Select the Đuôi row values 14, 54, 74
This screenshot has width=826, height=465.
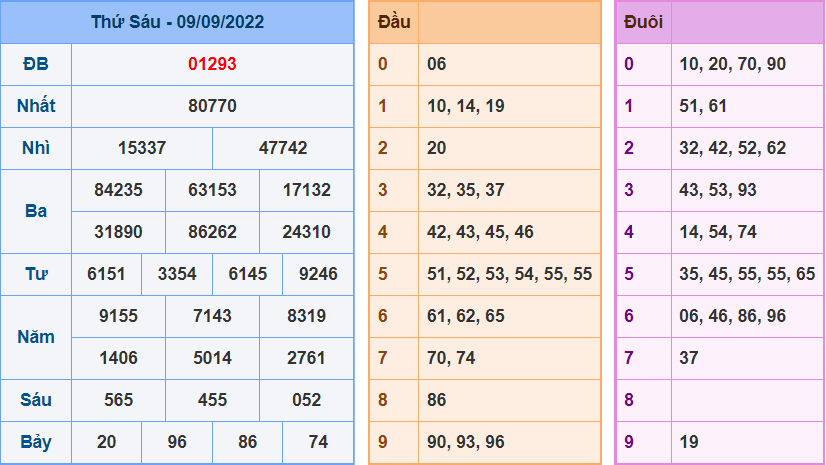[717, 232]
